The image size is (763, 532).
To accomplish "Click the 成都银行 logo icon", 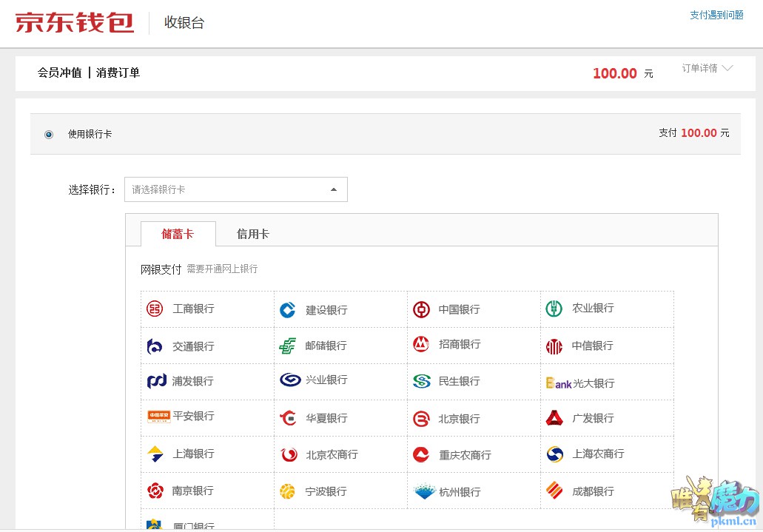I will (x=554, y=490).
